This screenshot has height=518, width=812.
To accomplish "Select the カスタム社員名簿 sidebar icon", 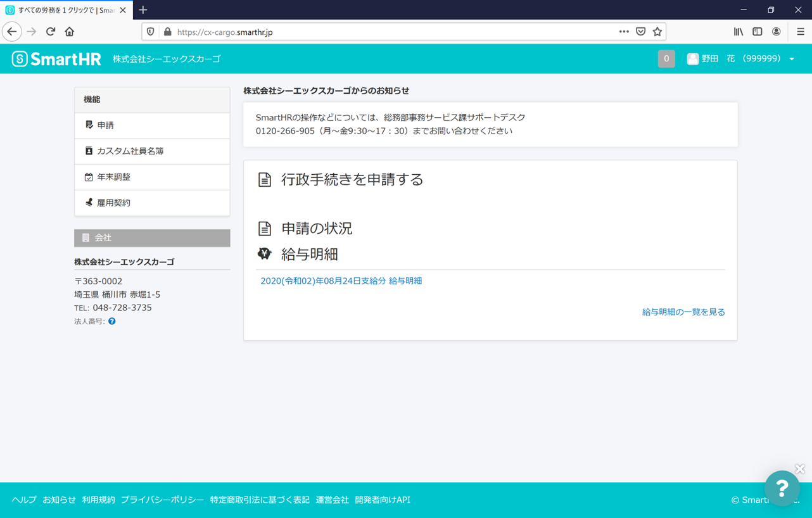I will point(89,151).
